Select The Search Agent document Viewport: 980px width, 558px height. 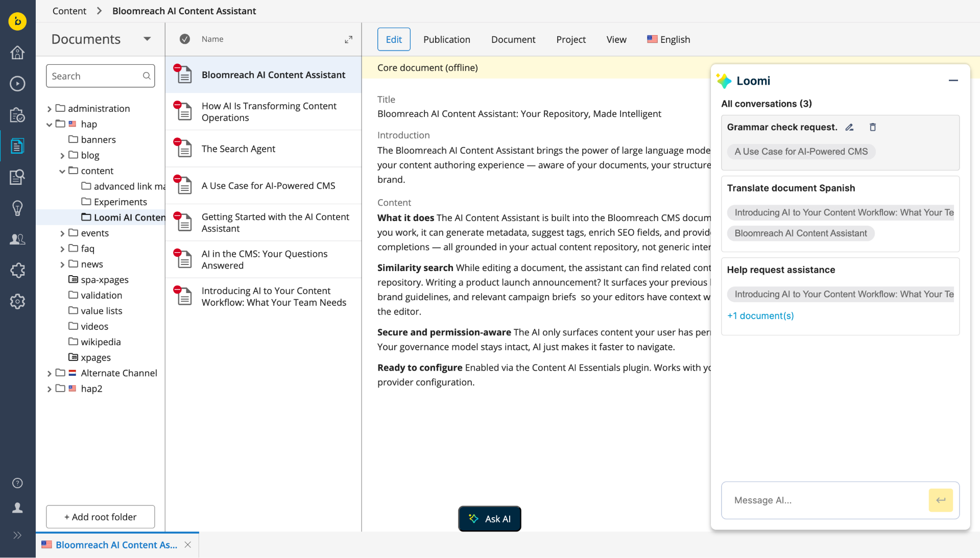click(x=238, y=149)
